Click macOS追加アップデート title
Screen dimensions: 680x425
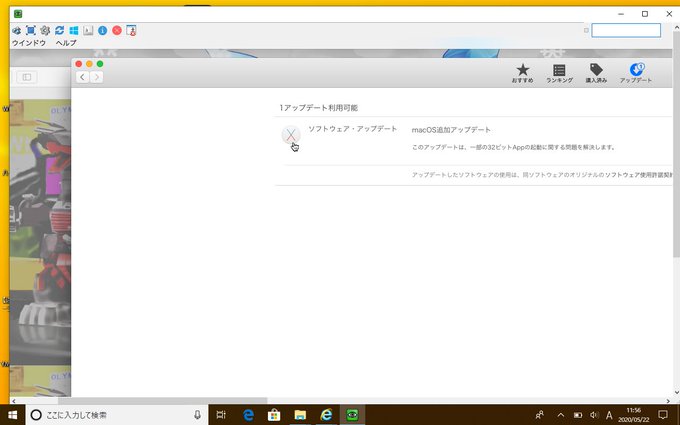pyautogui.click(x=451, y=130)
